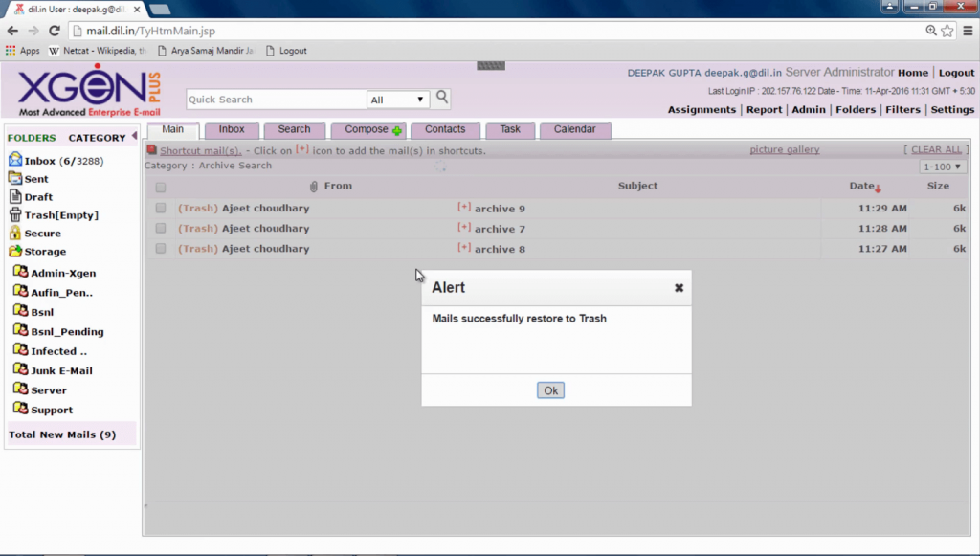
Task: Switch to the Inbox tab
Action: (x=232, y=128)
